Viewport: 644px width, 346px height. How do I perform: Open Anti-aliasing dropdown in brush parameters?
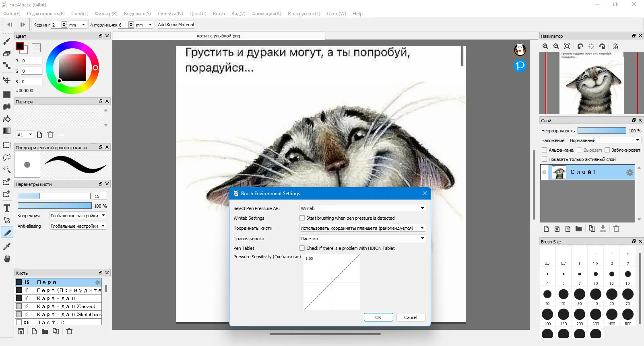(78, 226)
